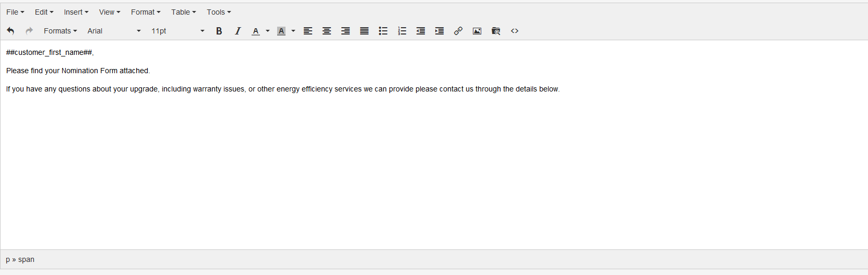Image resolution: width=868 pixels, height=275 pixels.
Task: Open the file browser preview icon
Action: (496, 31)
